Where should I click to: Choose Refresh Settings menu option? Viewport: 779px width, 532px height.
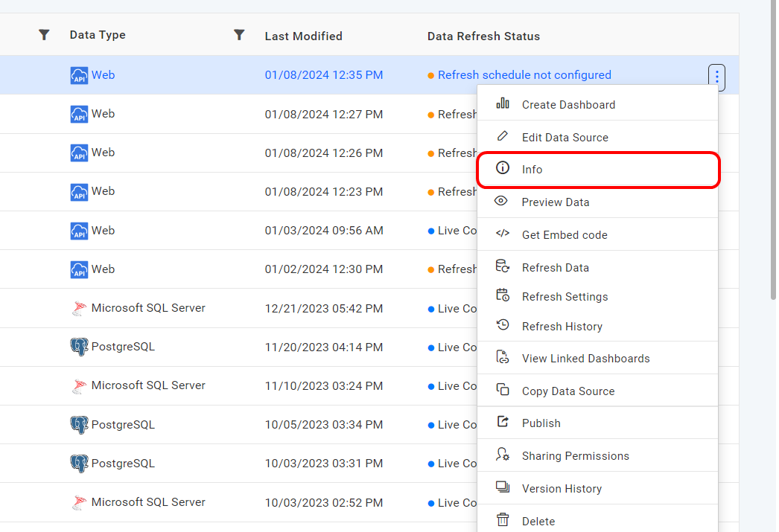coord(565,297)
